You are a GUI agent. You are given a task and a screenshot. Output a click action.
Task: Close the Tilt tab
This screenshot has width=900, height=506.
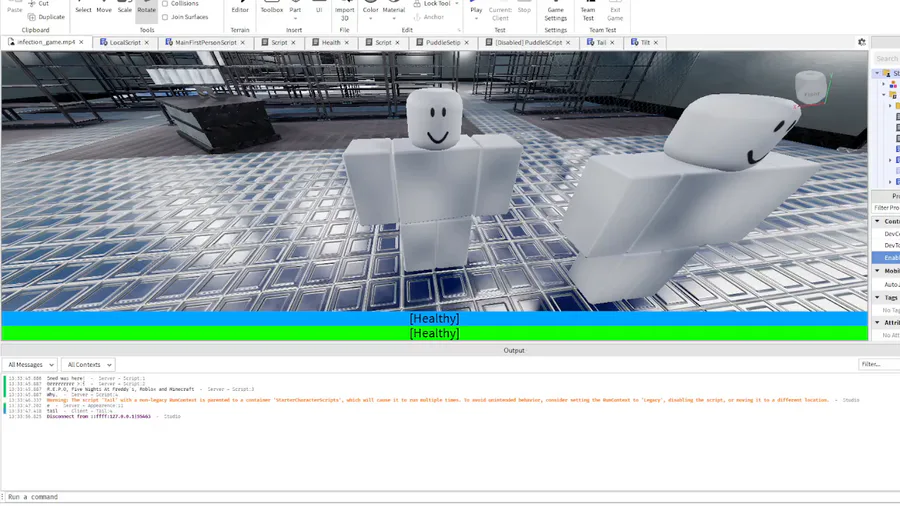tap(656, 42)
